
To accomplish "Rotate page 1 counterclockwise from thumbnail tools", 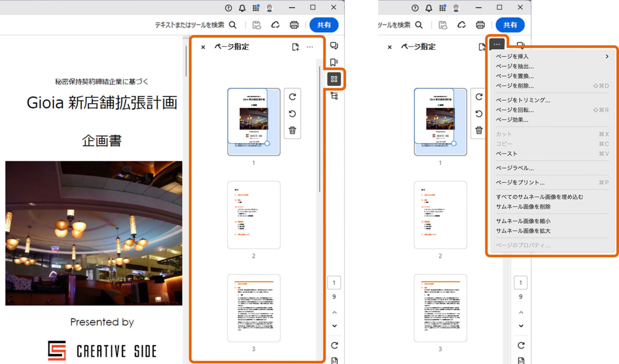I will [x=292, y=114].
